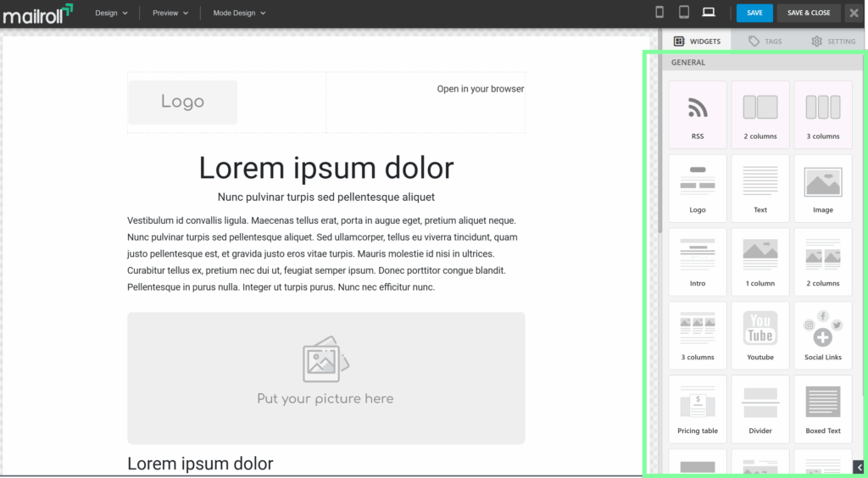Choose the Intro widget
The image size is (868, 478).
click(x=698, y=261)
